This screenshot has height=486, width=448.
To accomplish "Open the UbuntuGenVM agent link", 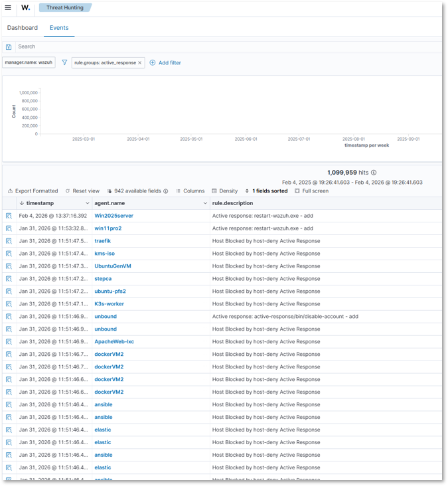I will coord(113,266).
